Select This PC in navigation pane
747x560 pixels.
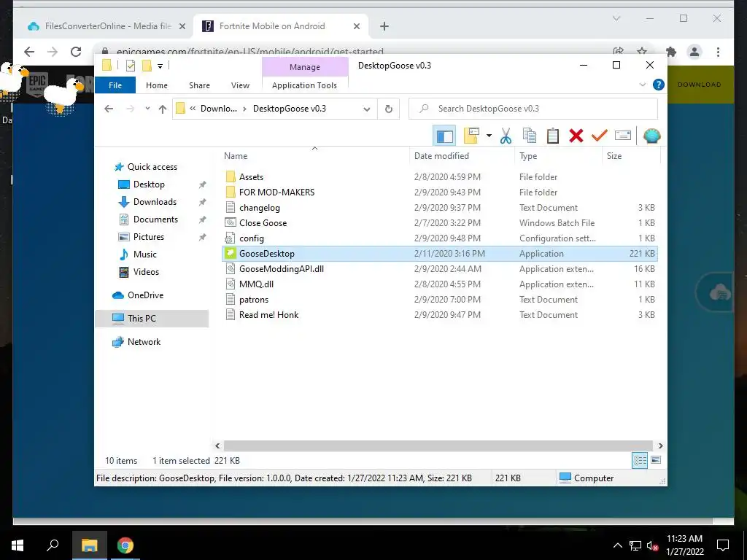coord(152,319)
